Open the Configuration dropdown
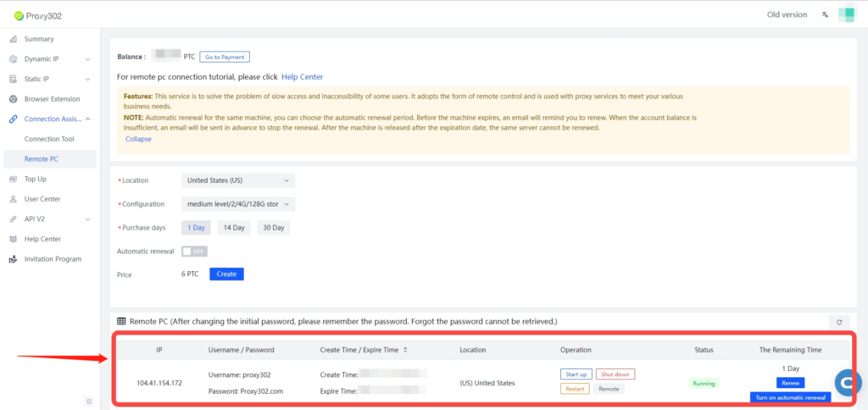 (238, 204)
